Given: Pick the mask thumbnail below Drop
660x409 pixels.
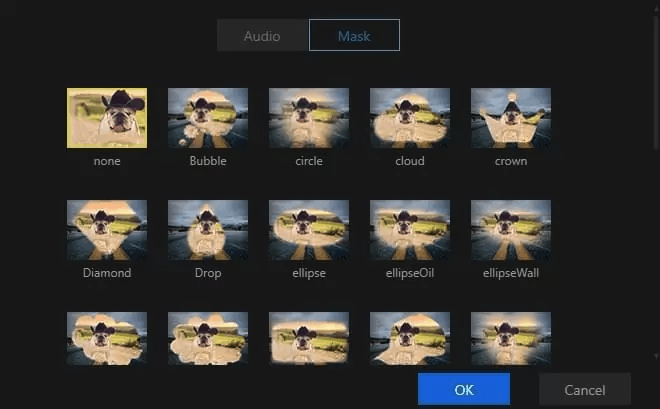Looking at the screenshot, I should 208,338.
